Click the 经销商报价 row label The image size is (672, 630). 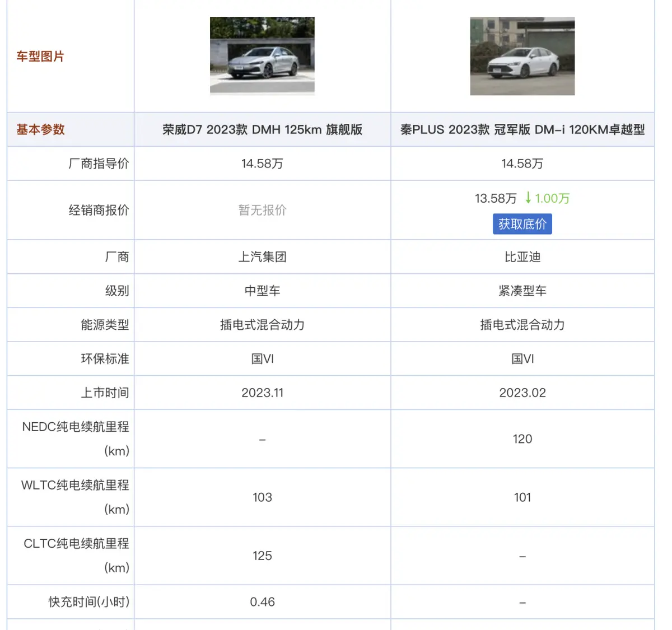[99, 210]
